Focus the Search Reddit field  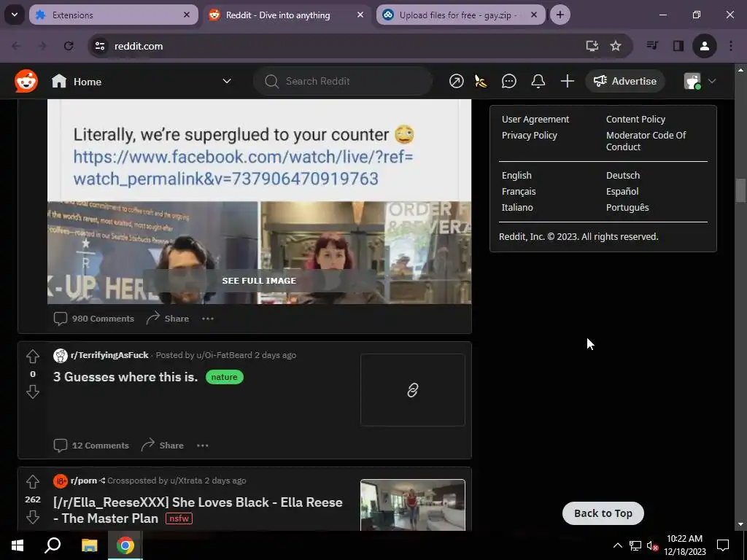coord(343,81)
